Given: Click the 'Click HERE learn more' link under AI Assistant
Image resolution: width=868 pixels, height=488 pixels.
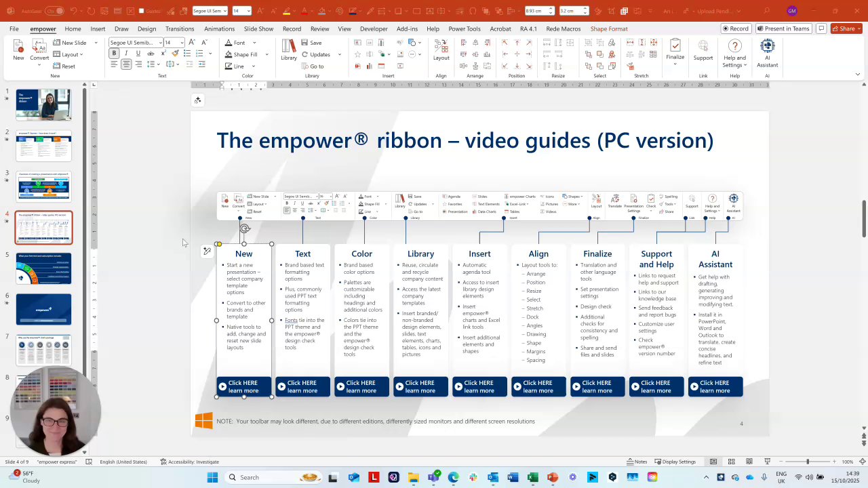Looking at the screenshot, I should [715, 386].
